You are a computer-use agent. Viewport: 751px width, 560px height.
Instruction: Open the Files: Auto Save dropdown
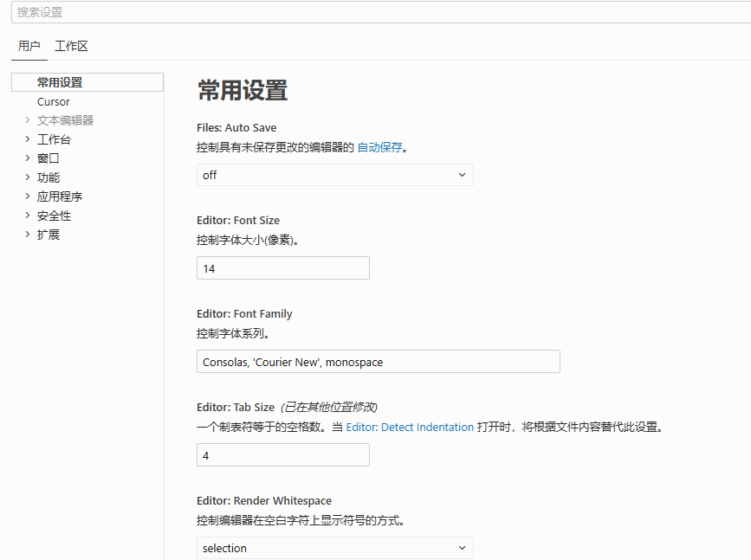[335, 175]
